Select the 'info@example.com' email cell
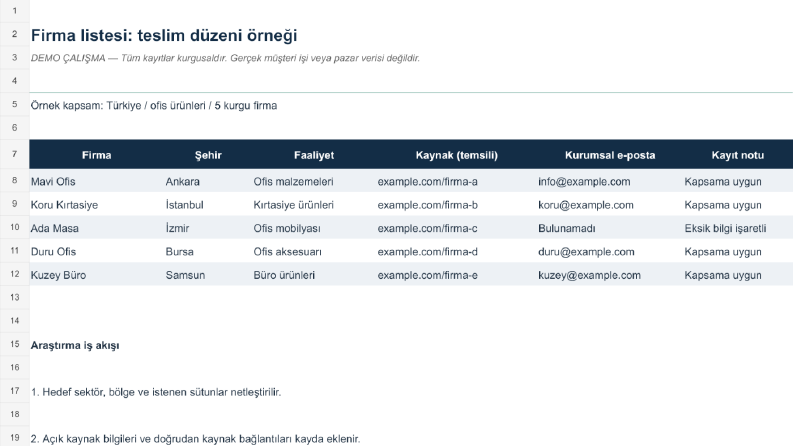 pyautogui.click(x=584, y=182)
